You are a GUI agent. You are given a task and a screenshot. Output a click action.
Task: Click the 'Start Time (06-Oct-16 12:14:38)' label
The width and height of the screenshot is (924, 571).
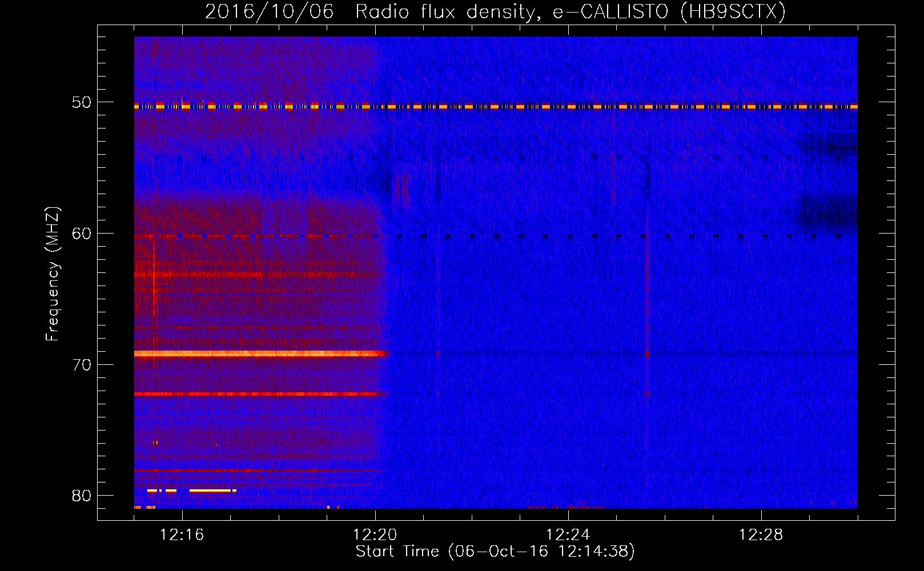495,552
